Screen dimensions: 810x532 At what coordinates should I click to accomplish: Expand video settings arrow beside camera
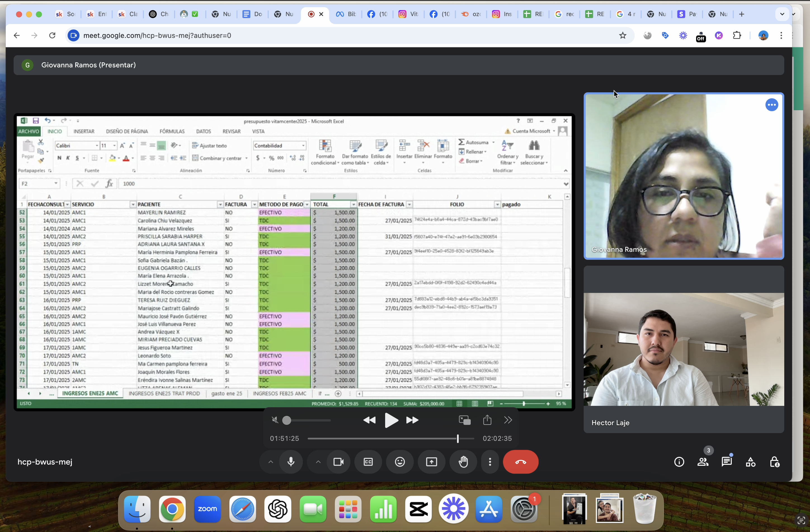(x=318, y=462)
